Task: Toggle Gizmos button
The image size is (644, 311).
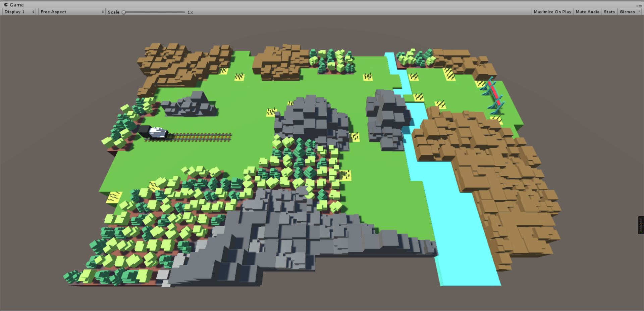Action: point(627,12)
